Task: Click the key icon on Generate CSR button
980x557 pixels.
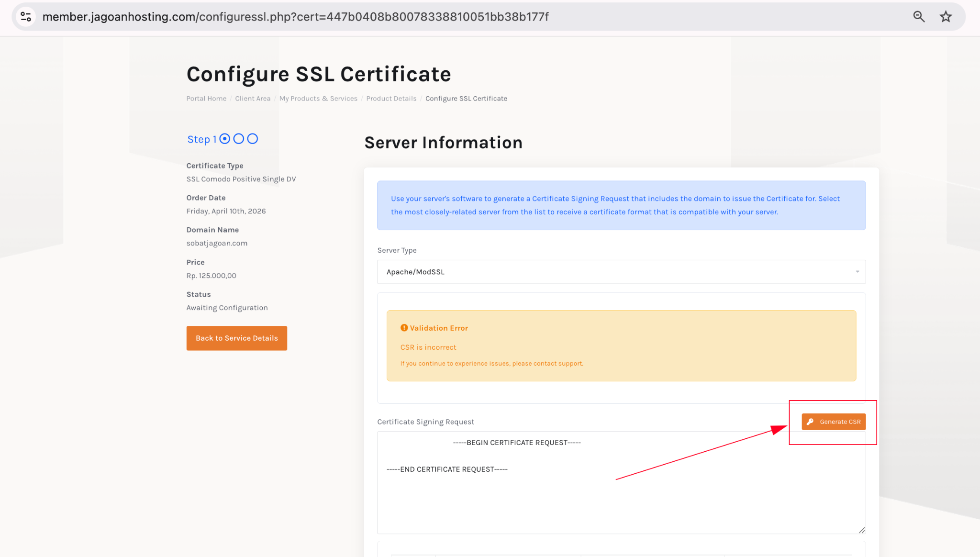Action: pos(810,422)
